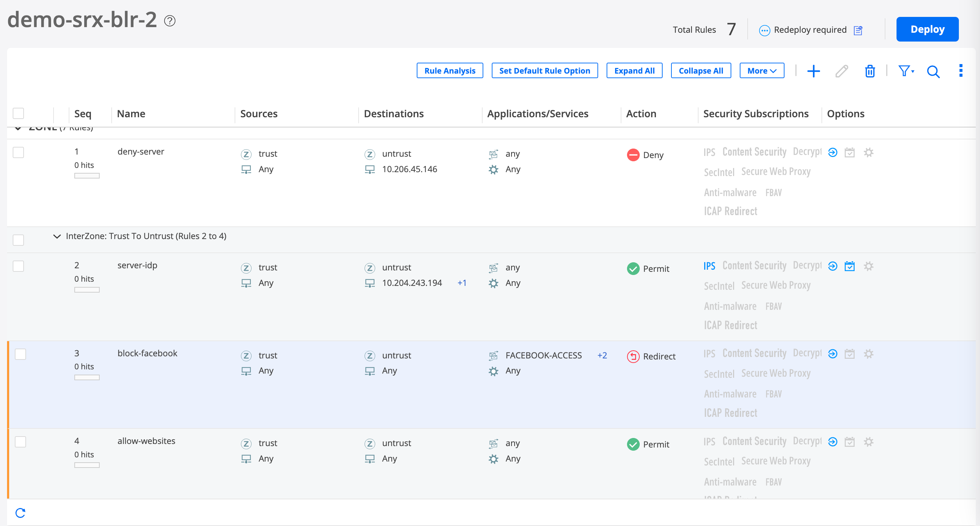Click the plus icon to add rule

[813, 71]
